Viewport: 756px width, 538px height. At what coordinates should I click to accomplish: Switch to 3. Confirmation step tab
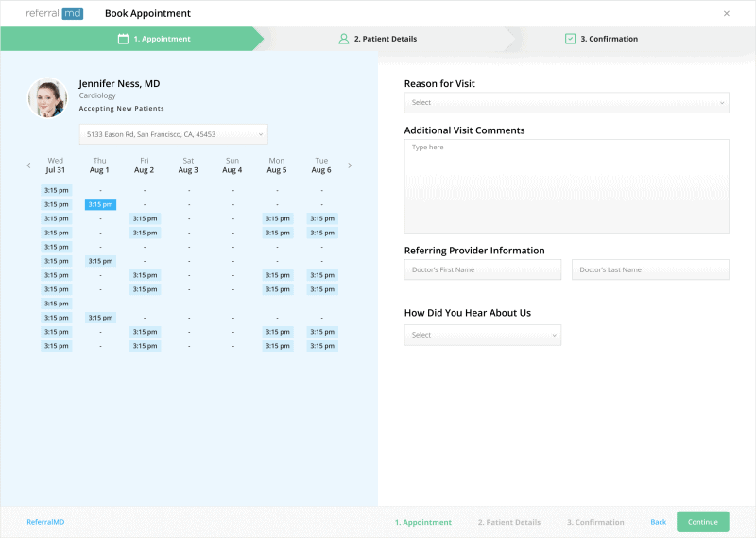[x=609, y=39]
